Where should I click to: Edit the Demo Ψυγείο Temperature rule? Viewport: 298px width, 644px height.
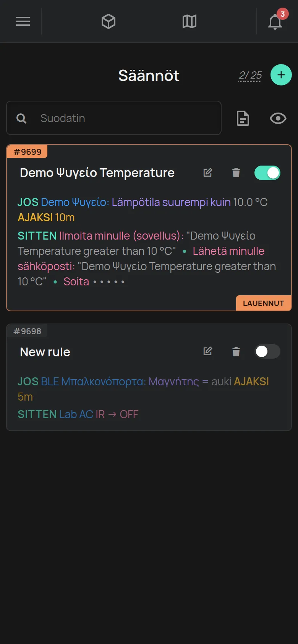point(208,172)
